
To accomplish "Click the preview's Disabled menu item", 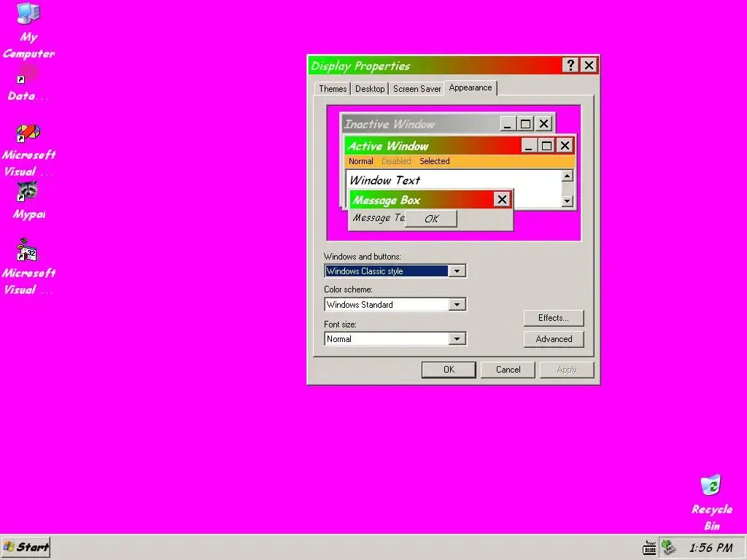I will click(396, 161).
